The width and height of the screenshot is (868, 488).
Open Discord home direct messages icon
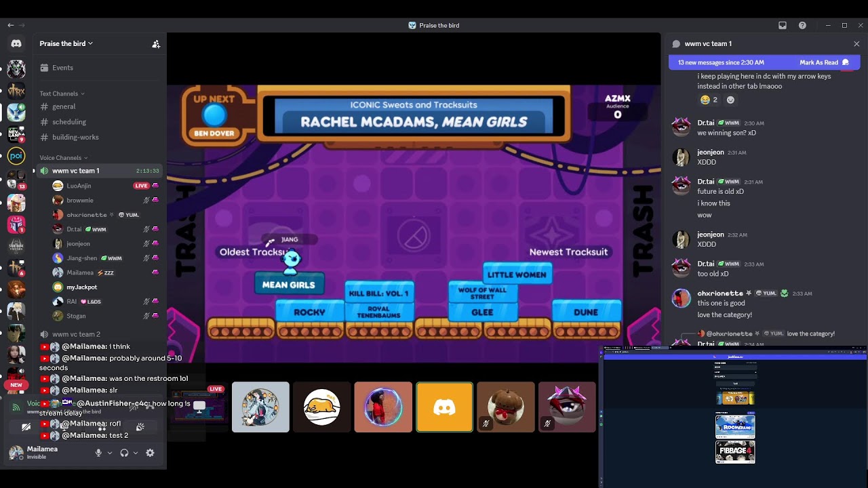(x=16, y=43)
